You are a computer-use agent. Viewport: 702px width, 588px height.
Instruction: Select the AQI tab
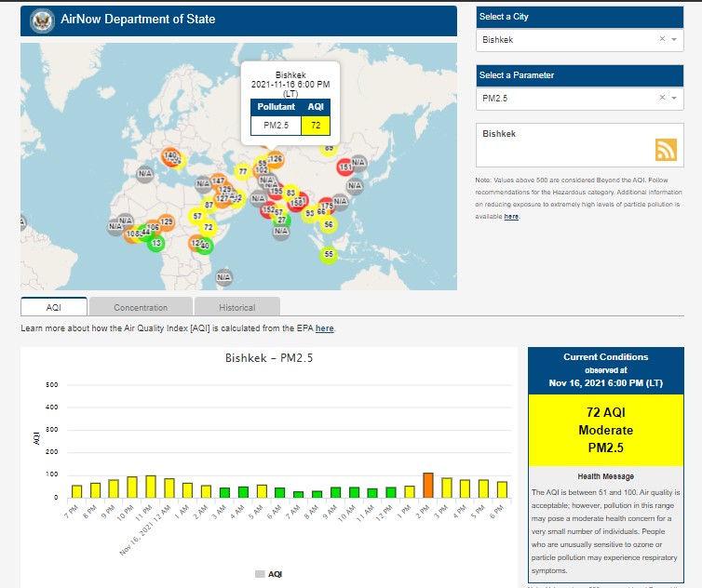coord(53,307)
